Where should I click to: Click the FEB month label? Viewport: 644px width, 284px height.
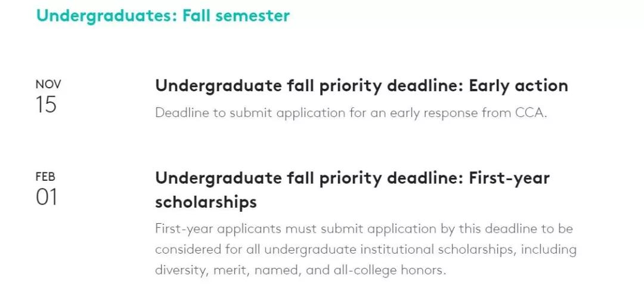(45, 177)
